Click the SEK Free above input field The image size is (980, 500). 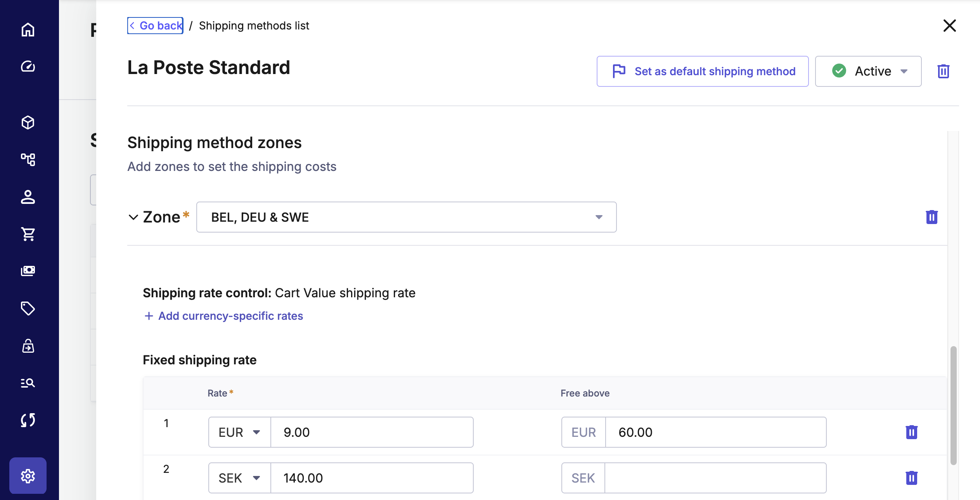point(715,478)
